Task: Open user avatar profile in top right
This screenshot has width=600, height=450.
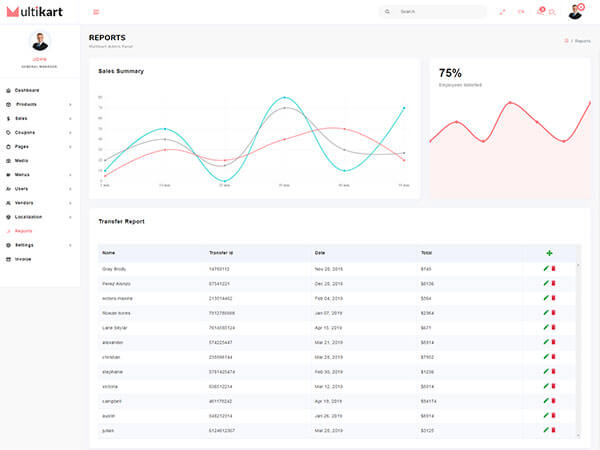Action: pyautogui.click(x=575, y=12)
